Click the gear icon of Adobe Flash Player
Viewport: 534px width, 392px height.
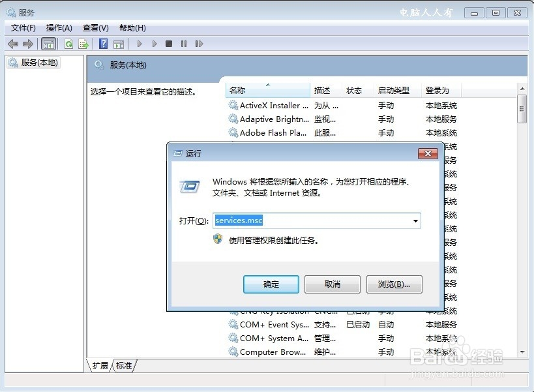(x=233, y=132)
